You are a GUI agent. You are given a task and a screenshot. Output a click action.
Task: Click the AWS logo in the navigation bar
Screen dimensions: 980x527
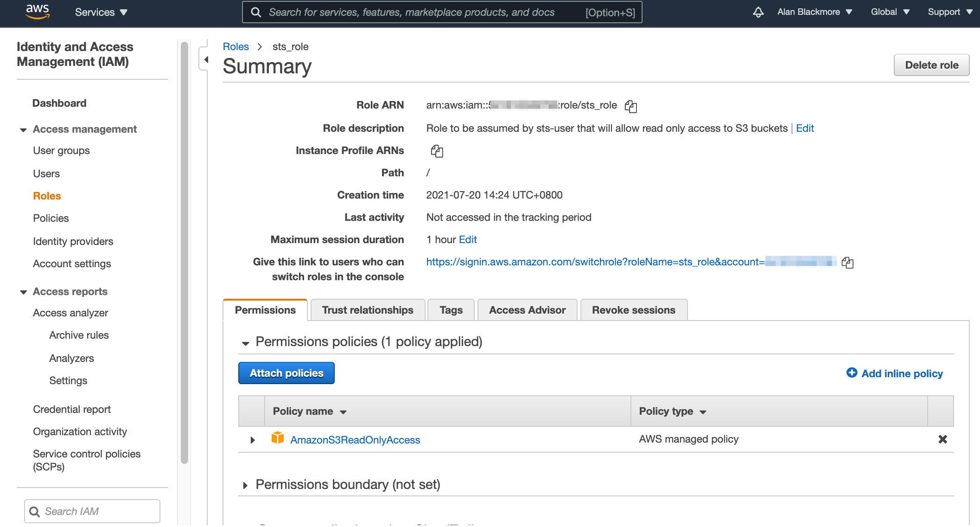(38, 12)
